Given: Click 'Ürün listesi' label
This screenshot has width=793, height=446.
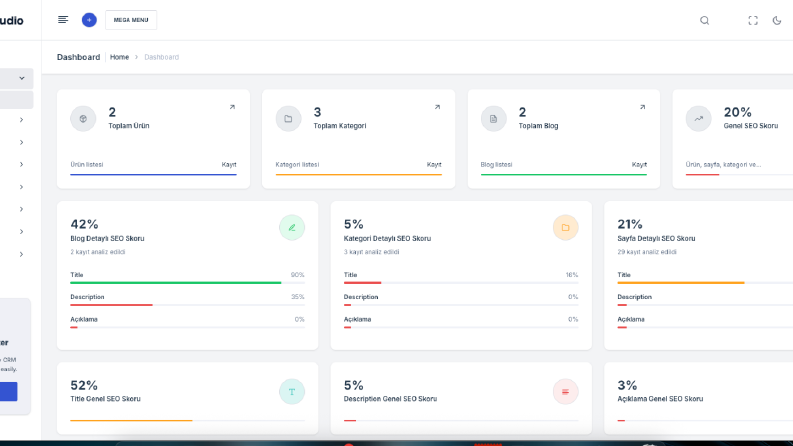Looking at the screenshot, I should (86, 164).
